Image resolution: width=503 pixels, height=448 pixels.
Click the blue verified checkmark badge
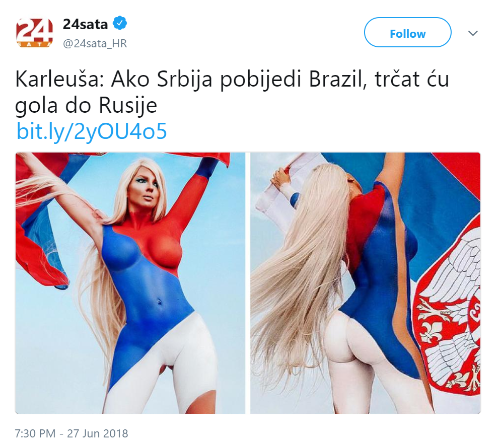pos(120,23)
